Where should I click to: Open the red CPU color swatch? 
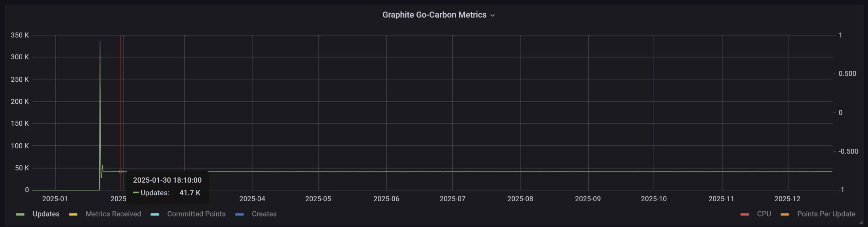pyautogui.click(x=745, y=214)
